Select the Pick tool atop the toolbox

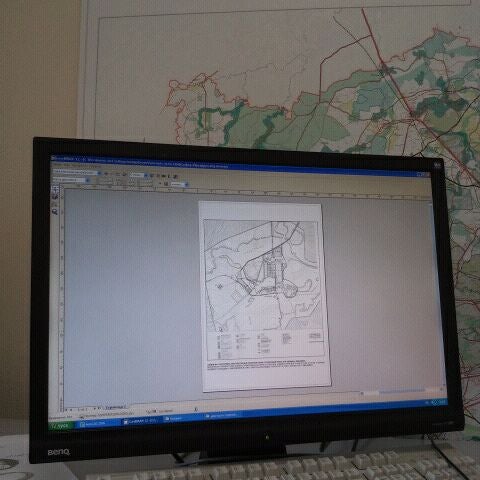coord(55,188)
